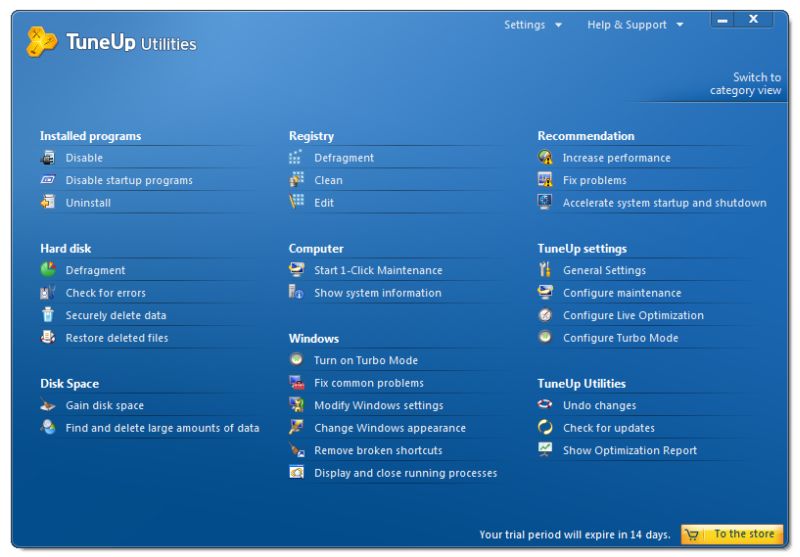Open the Uninstall link
The image size is (800, 557).
pyautogui.click(x=88, y=203)
